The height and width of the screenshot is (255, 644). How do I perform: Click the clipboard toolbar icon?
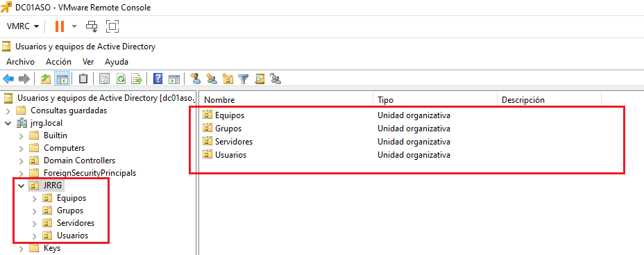click(83, 79)
